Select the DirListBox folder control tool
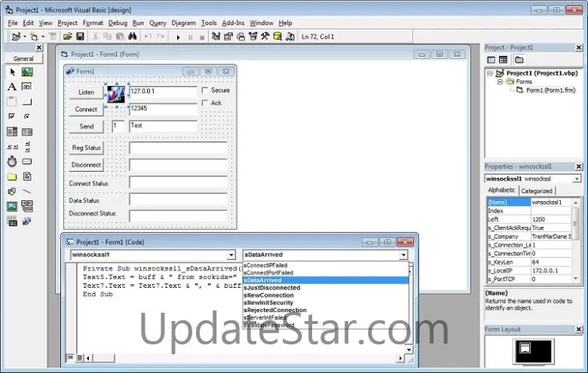Screen dimensions: 588x373 [12, 176]
